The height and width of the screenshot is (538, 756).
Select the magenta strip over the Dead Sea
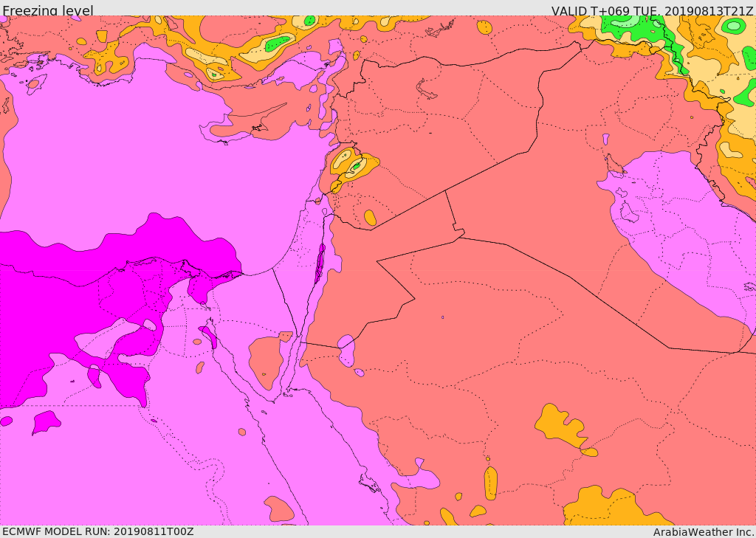(x=320, y=264)
